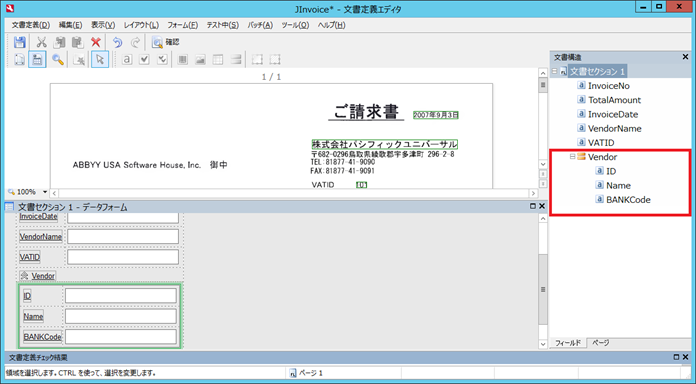Paste using the clipboard toolbar icon
The height and width of the screenshot is (384, 696).
(x=77, y=42)
